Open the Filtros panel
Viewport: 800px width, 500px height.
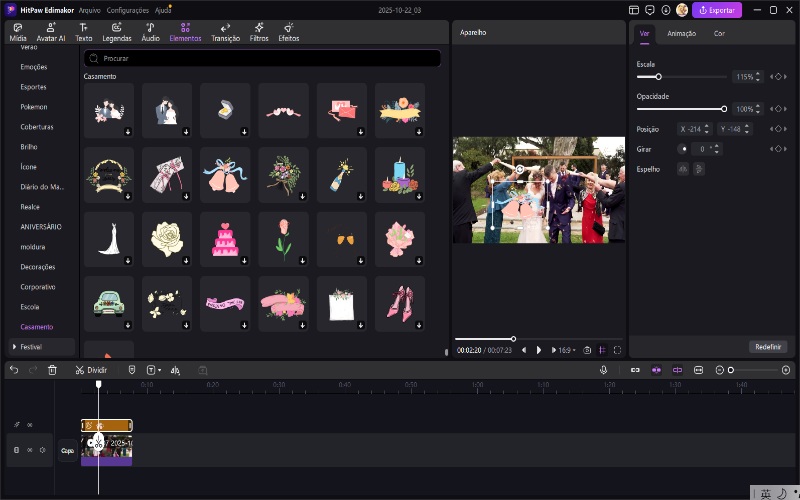tap(258, 32)
